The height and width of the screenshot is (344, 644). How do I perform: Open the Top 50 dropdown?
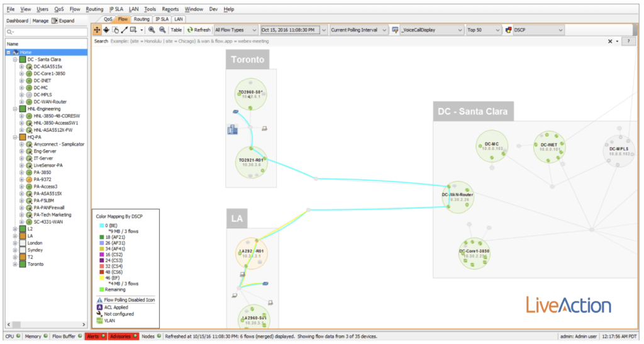(x=483, y=30)
